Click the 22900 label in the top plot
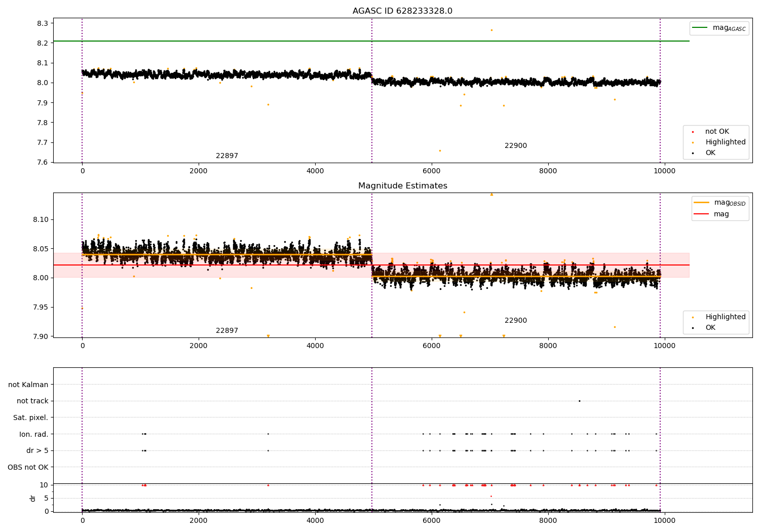 click(516, 146)
